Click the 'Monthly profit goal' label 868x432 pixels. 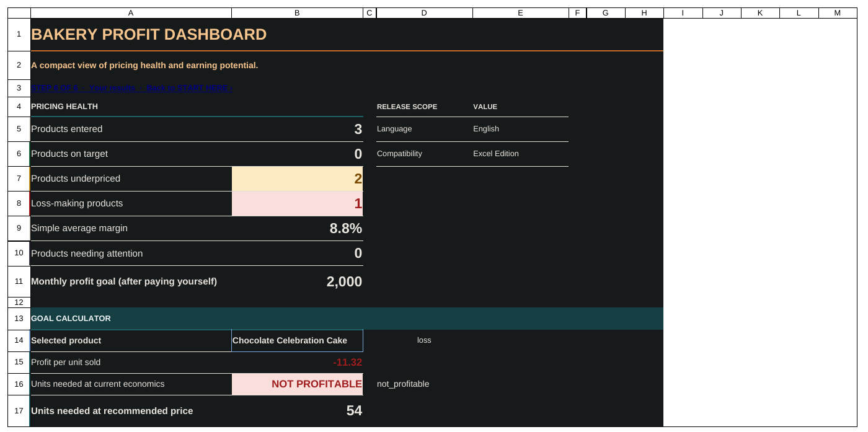pos(124,281)
